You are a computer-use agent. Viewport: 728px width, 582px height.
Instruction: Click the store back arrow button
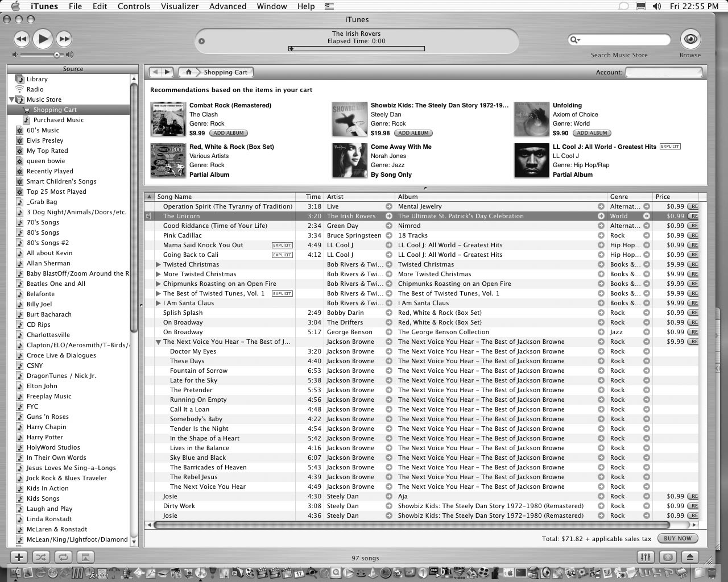(x=154, y=72)
